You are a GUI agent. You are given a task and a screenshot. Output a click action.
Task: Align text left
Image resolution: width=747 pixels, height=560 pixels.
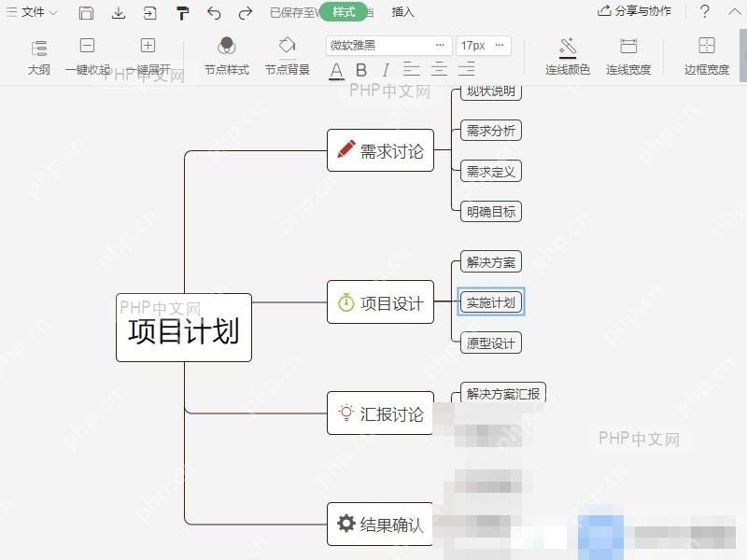coord(411,69)
